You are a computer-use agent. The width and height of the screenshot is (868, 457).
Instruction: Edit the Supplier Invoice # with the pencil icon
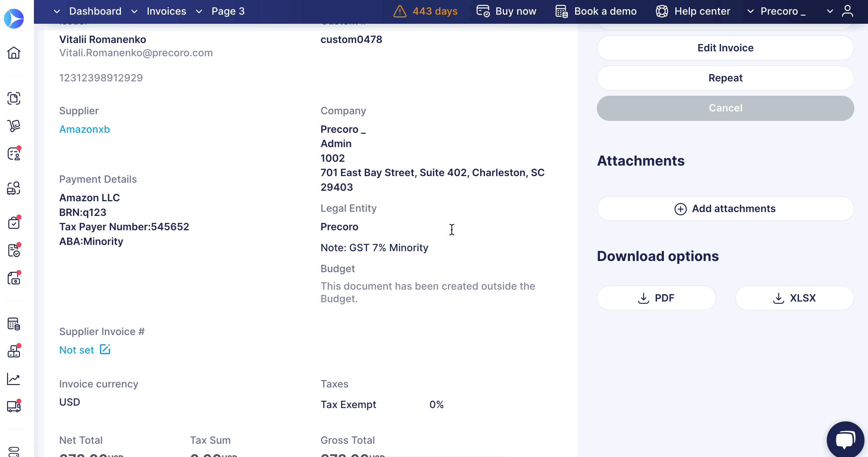point(105,349)
